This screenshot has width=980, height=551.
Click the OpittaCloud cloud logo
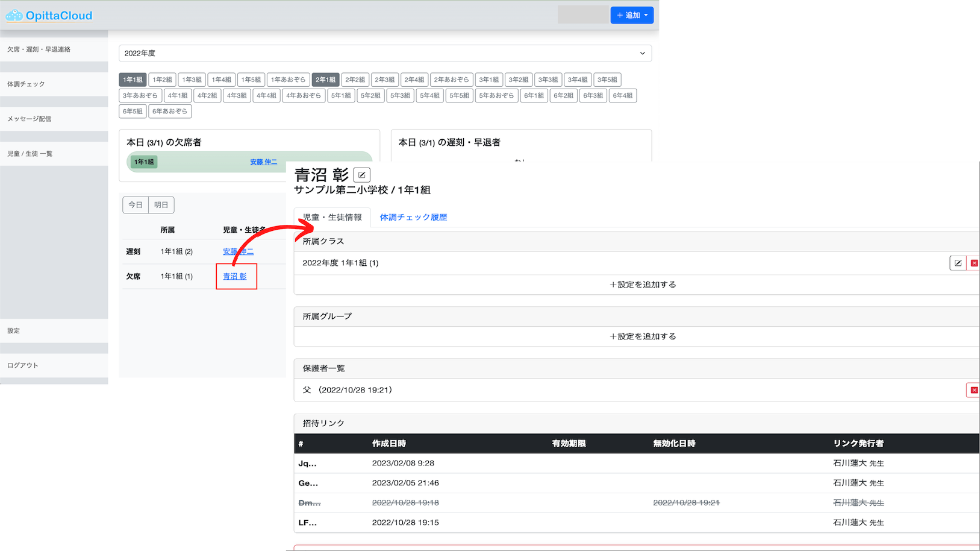[48, 15]
